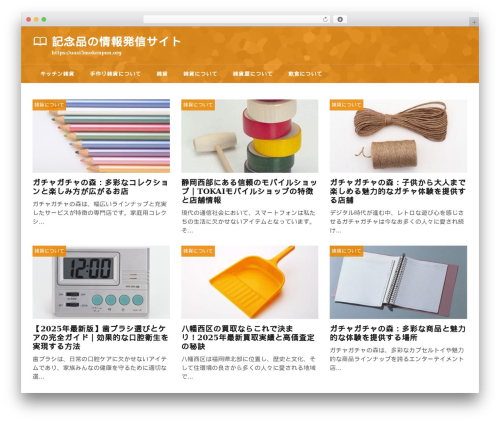Open the 飲食について menu item

click(305, 74)
